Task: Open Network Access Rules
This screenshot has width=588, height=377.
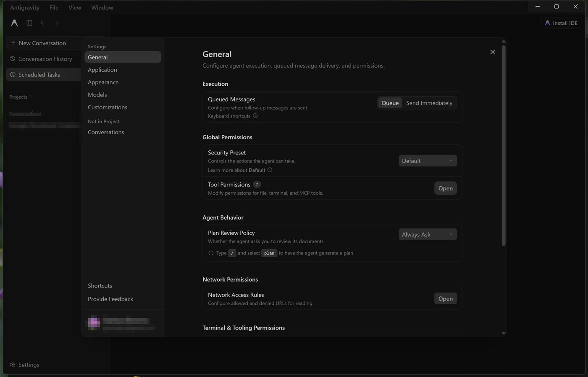Action: [445, 298]
